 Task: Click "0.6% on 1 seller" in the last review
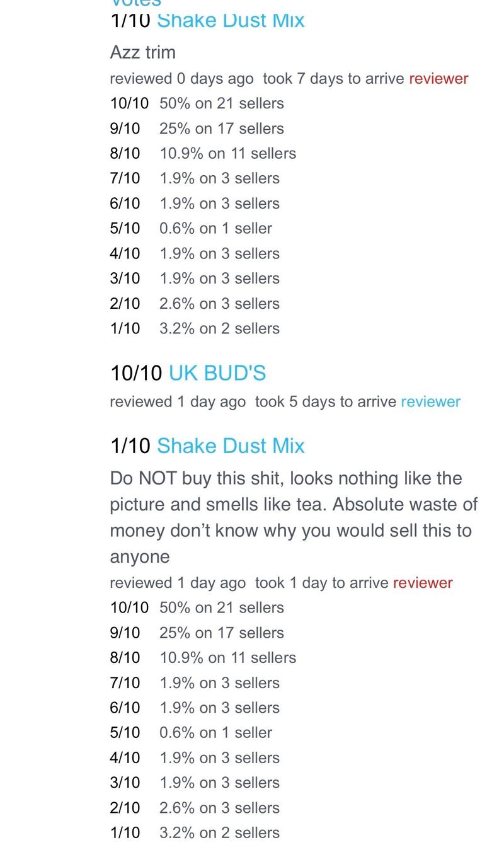(215, 733)
